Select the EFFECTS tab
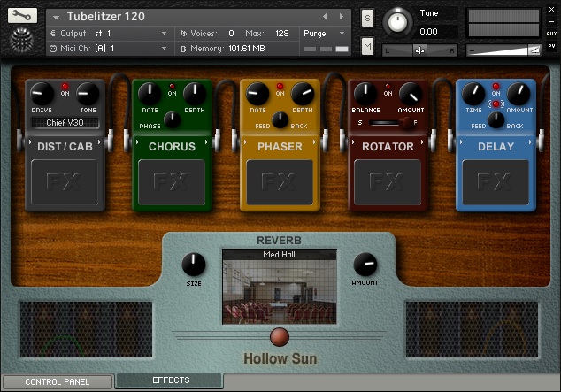This screenshot has height=392, width=561. pyautogui.click(x=170, y=380)
